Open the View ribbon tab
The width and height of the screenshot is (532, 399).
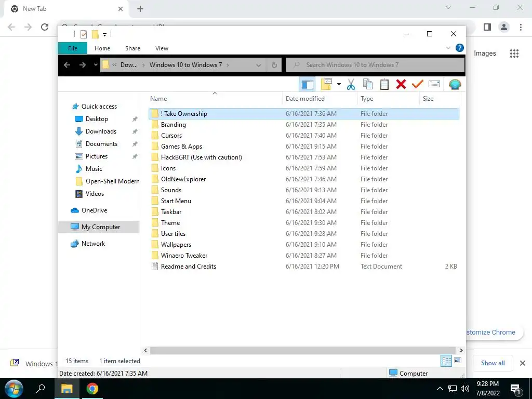pyautogui.click(x=162, y=48)
